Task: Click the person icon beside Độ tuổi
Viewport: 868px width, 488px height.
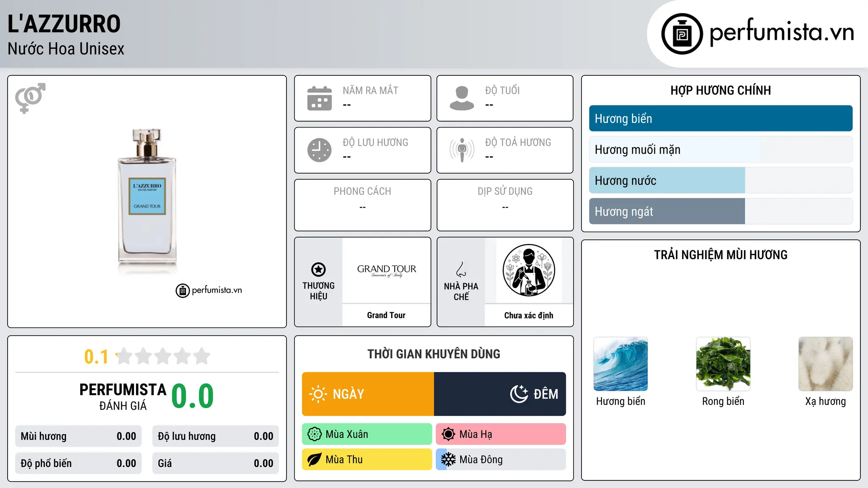Action: point(462,98)
